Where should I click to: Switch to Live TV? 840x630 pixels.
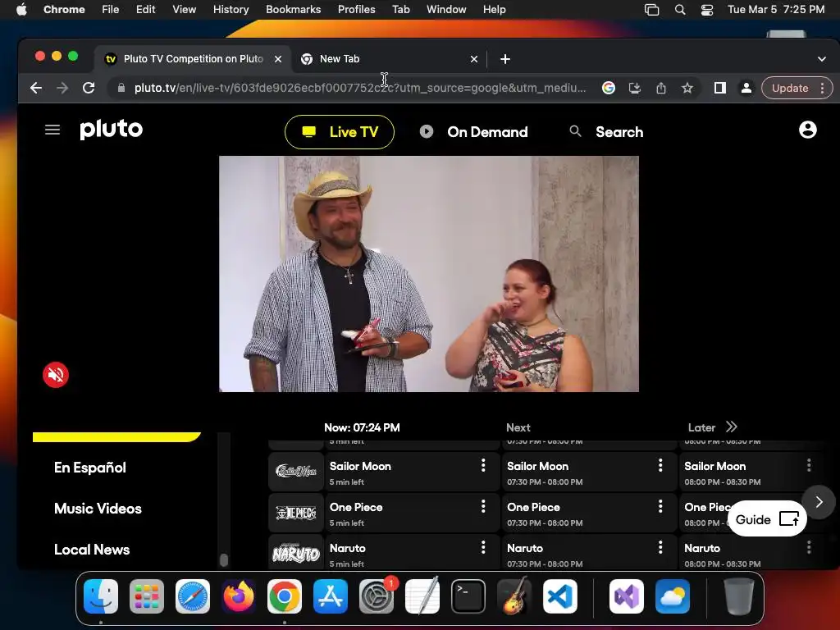coord(340,132)
